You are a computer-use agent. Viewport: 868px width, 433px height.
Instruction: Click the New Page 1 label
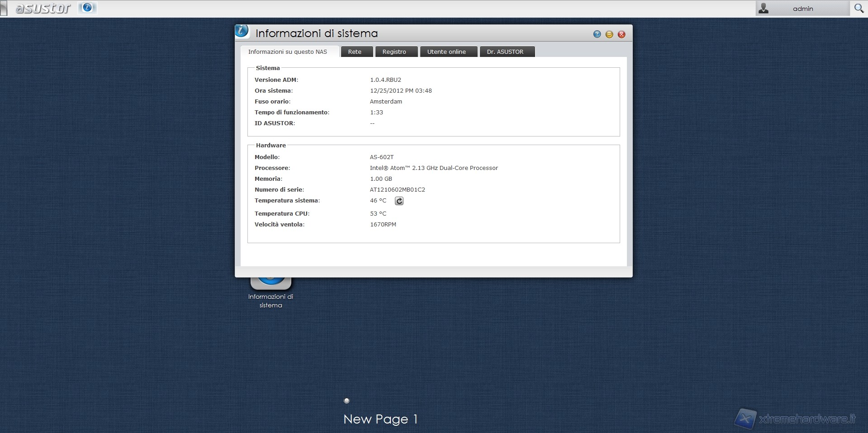pyautogui.click(x=380, y=419)
